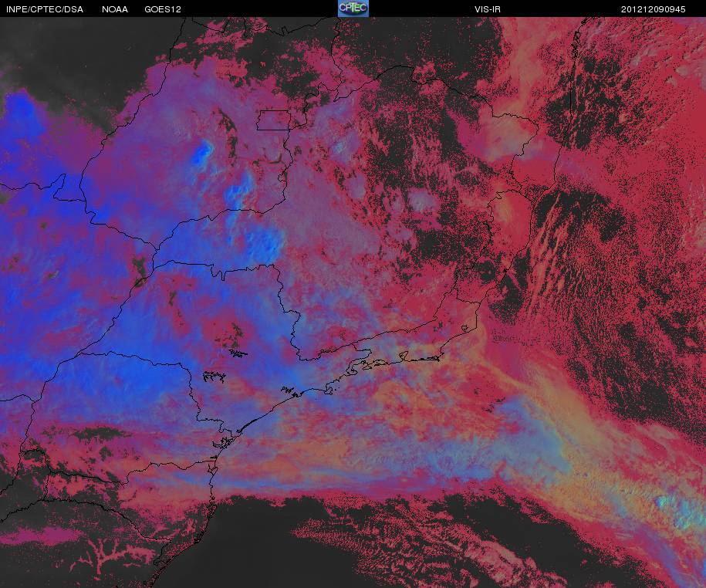Click the GOES12 satellite label
This screenshot has height=588, width=706.
coord(163,9)
